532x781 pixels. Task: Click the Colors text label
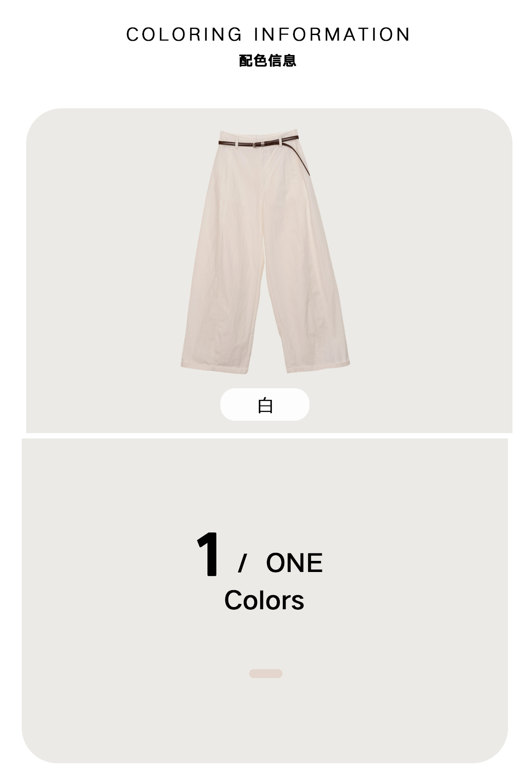pyautogui.click(x=264, y=600)
